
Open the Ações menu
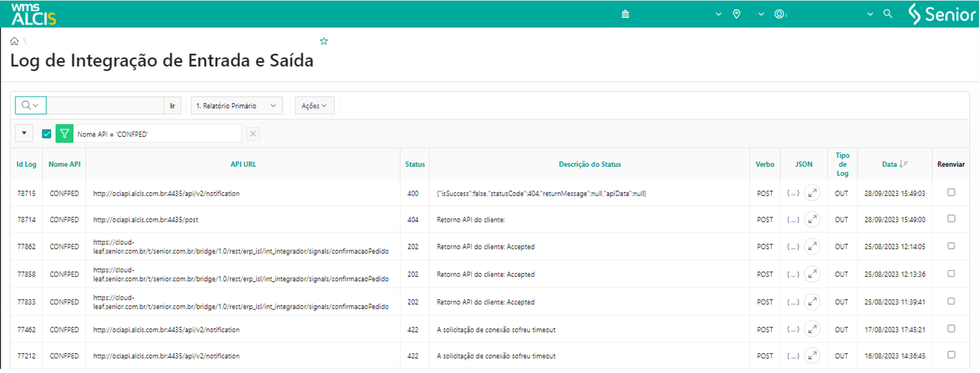tap(315, 106)
